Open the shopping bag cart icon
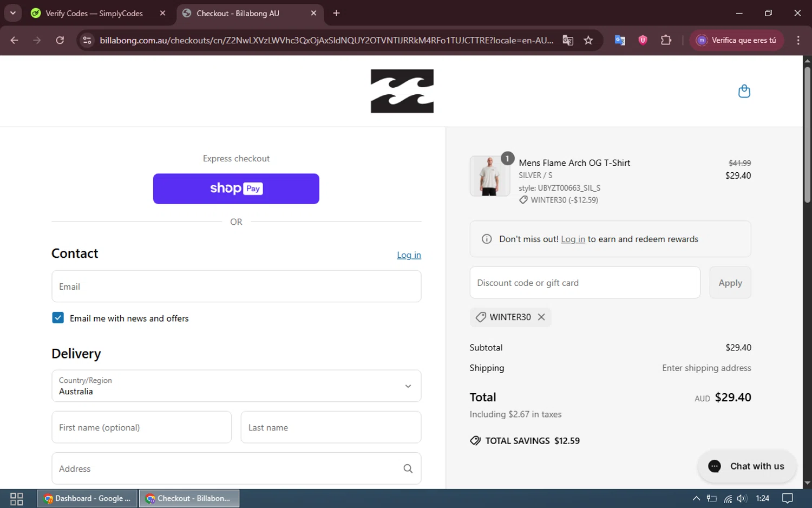Image resolution: width=812 pixels, height=508 pixels. pyautogui.click(x=744, y=91)
